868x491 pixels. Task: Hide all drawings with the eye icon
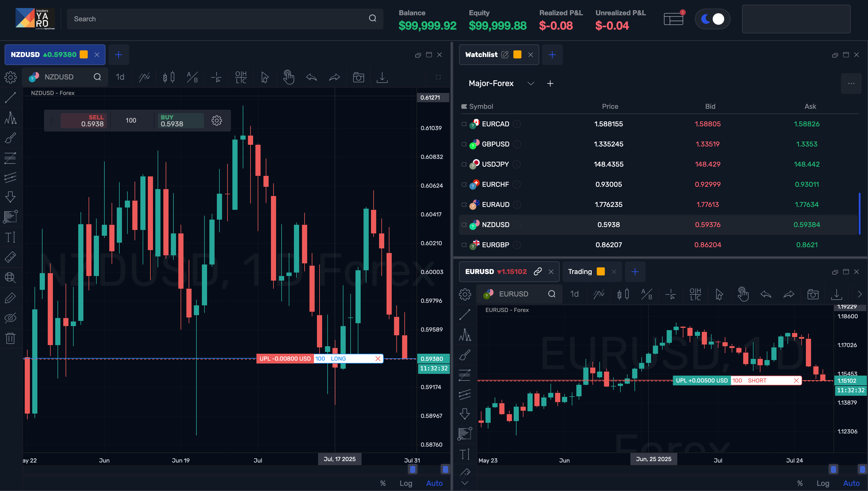click(10, 317)
